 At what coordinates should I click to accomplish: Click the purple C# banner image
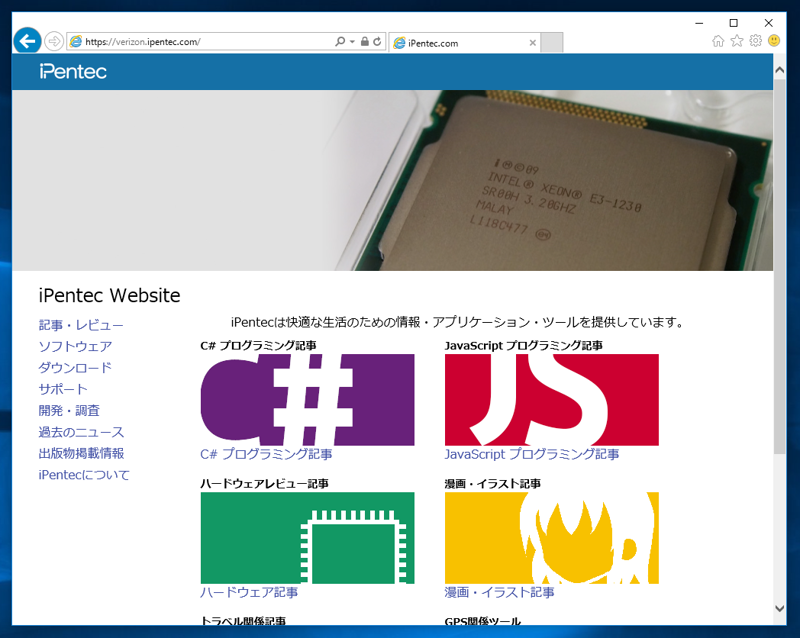point(307,400)
